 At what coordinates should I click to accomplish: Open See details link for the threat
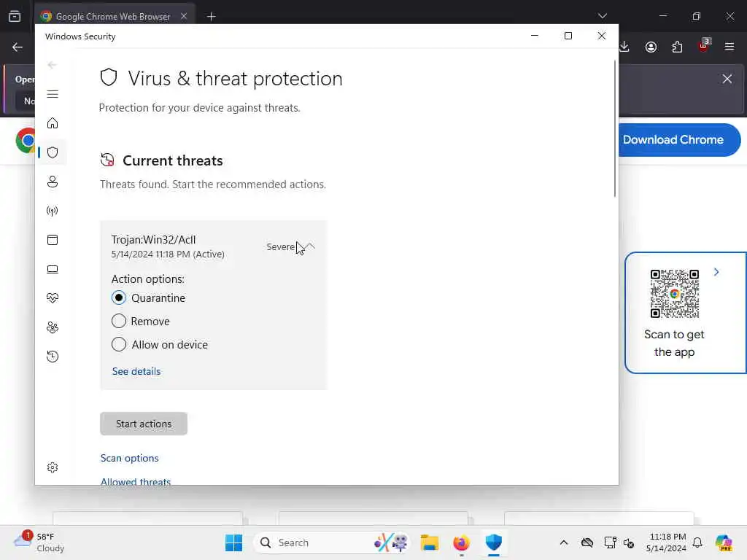136,371
